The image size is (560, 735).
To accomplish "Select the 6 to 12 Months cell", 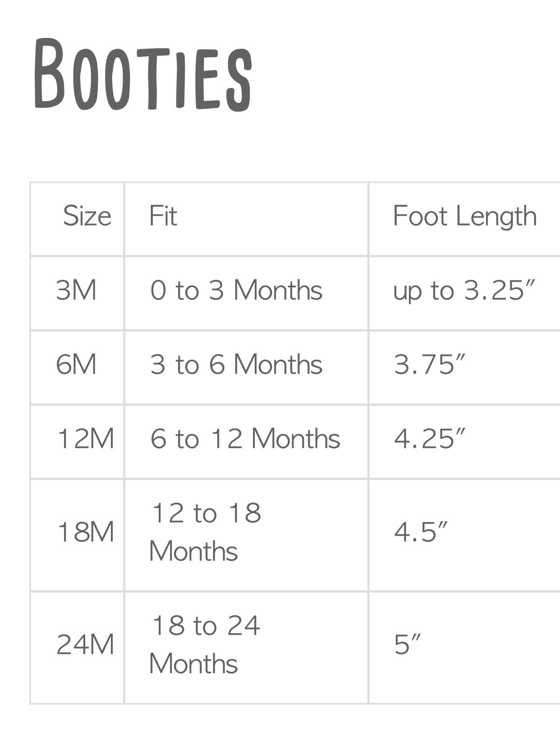I will [245, 439].
